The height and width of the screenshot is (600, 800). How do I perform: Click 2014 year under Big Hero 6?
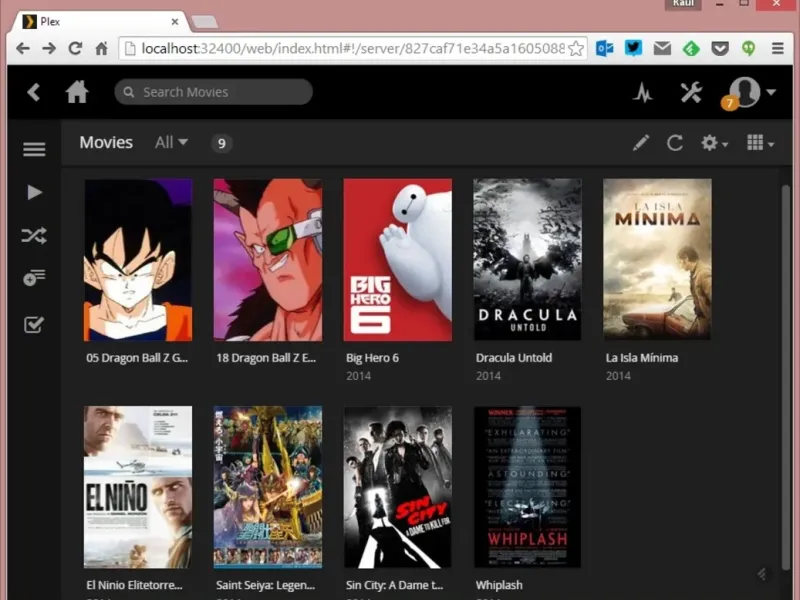(359, 376)
